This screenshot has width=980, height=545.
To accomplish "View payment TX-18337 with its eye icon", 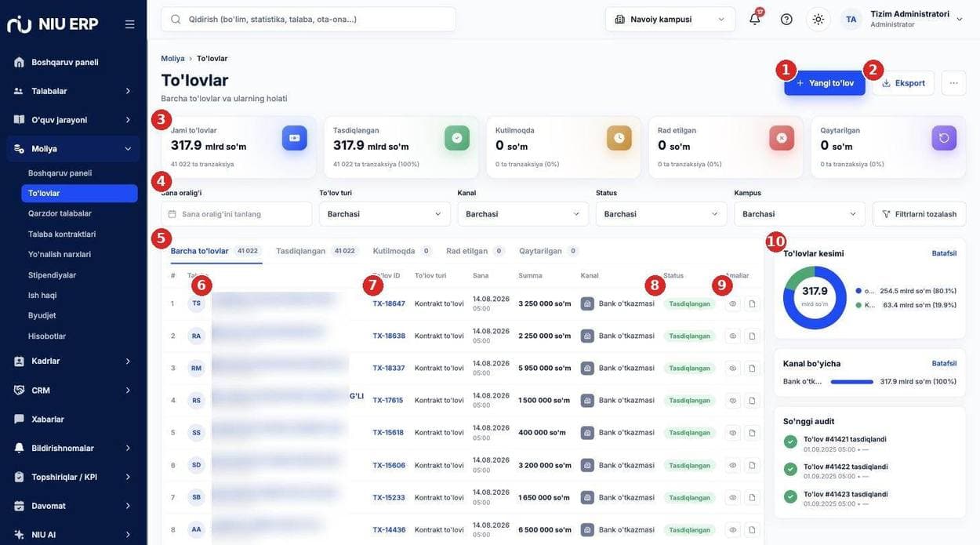I will coord(733,368).
